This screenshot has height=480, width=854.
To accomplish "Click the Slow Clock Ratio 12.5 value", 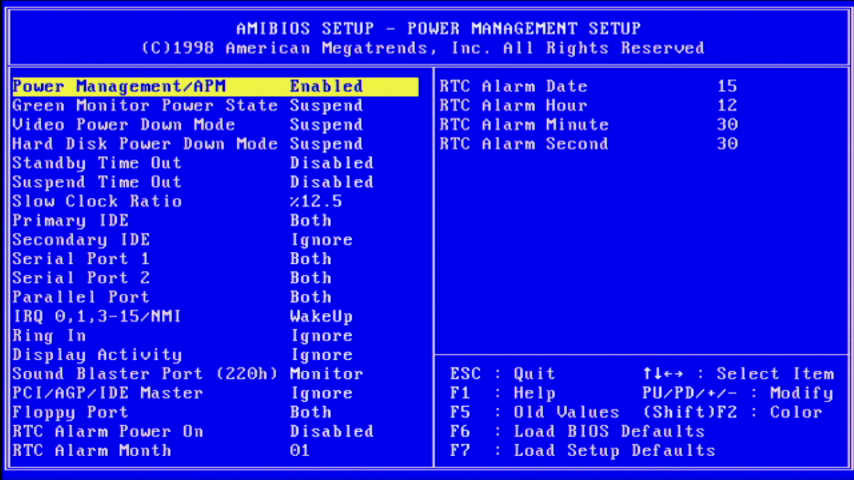I will tap(316, 202).
